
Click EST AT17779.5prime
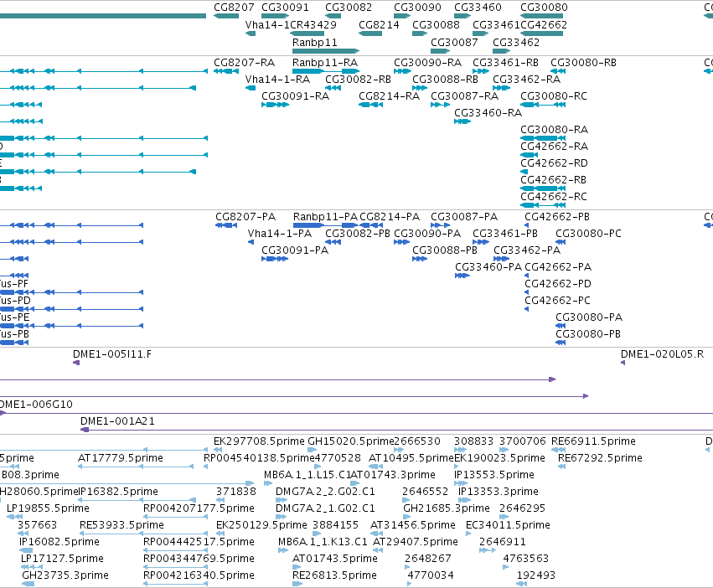click(x=136, y=467)
